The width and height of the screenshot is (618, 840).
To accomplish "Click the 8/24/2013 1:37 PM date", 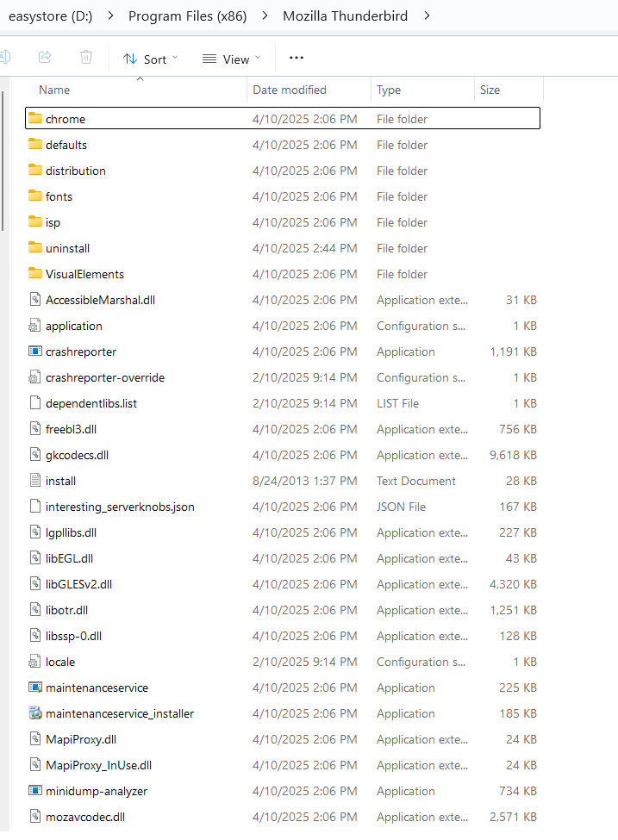I will coord(304,481).
